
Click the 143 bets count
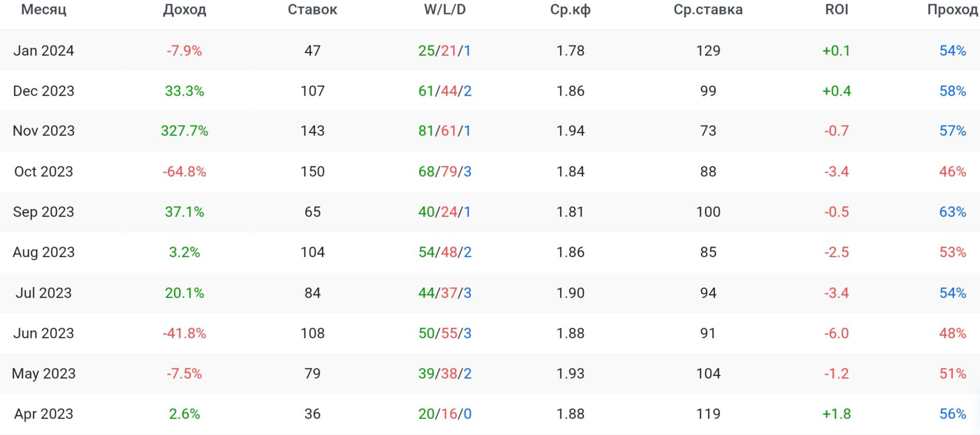tap(313, 131)
